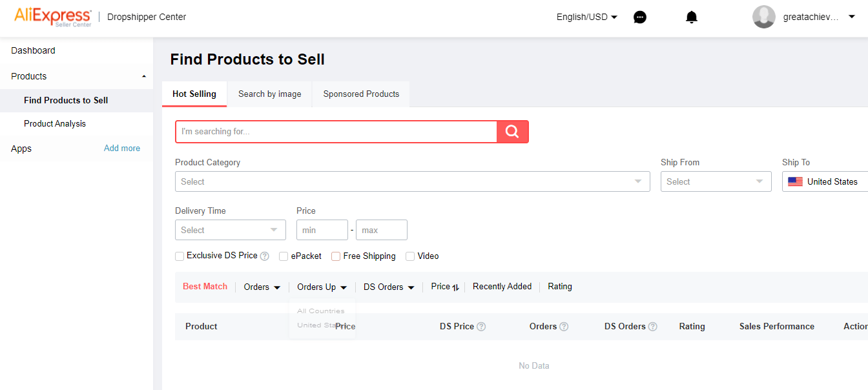
Task: Click the red search magnifier button
Action: 512,132
